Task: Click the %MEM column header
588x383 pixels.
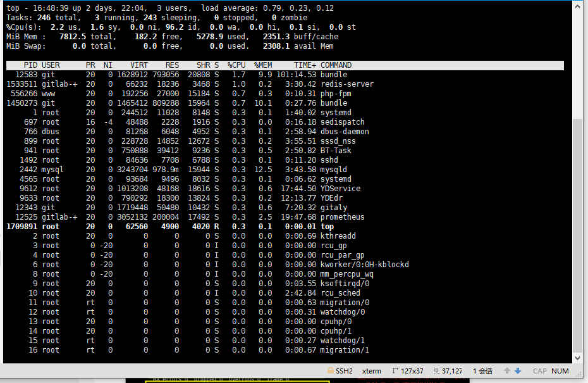Action: [x=263, y=65]
